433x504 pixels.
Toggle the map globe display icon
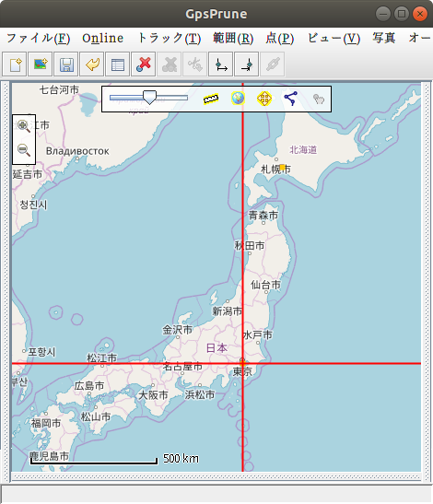click(x=238, y=99)
